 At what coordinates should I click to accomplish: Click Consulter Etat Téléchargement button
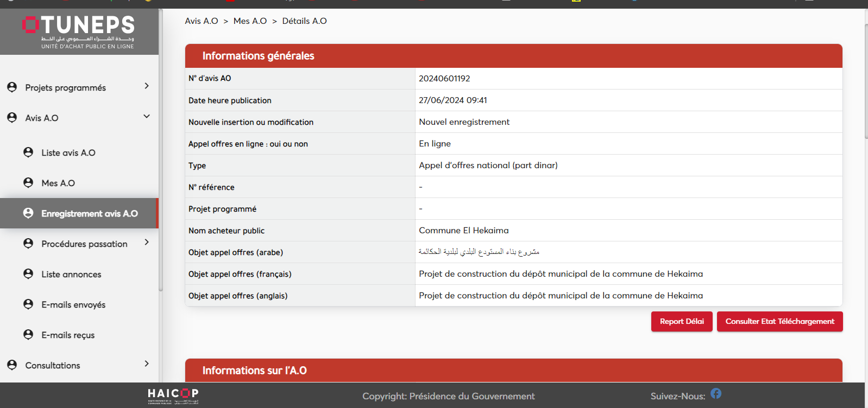pyautogui.click(x=780, y=321)
